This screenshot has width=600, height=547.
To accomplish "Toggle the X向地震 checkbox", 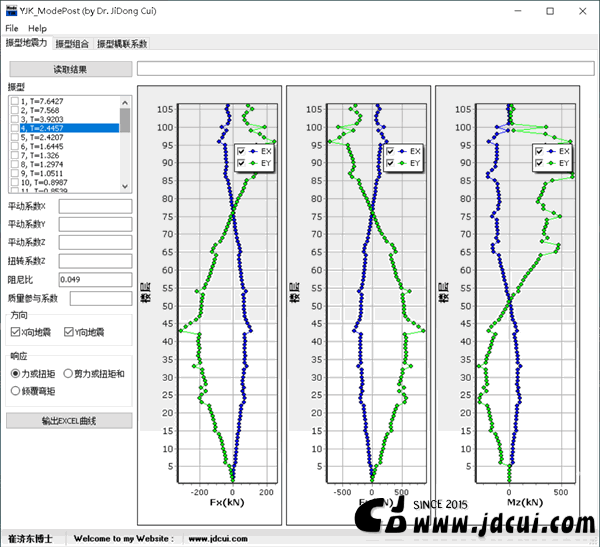I will pyautogui.click(x=15, y=332).
